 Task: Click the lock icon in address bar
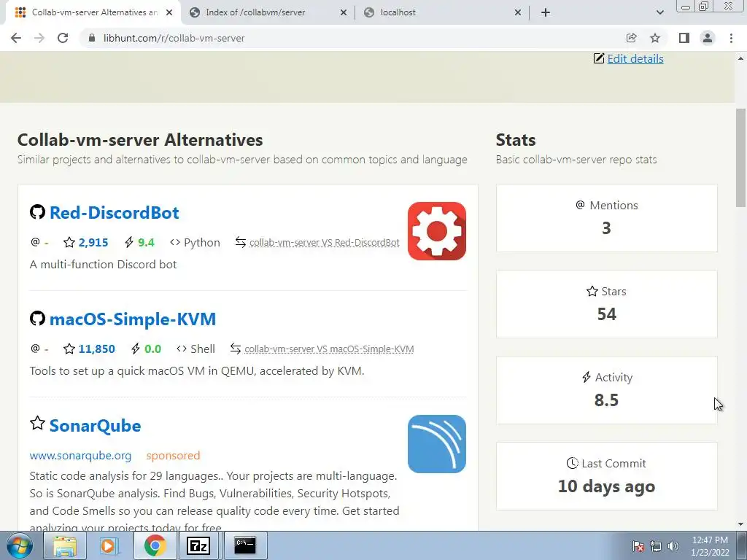[x=91, y=38]
